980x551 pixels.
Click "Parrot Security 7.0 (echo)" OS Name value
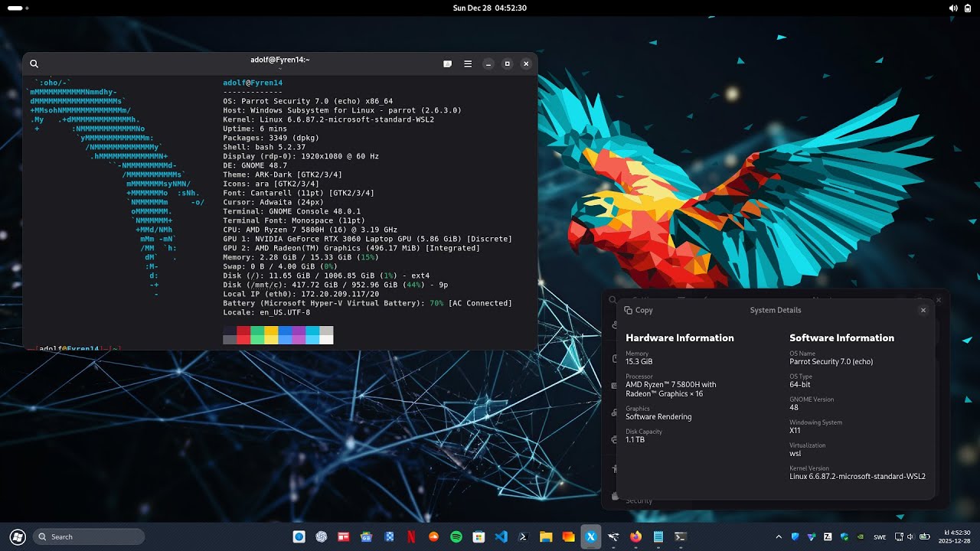pyautogui.click(x=831, y=361)
